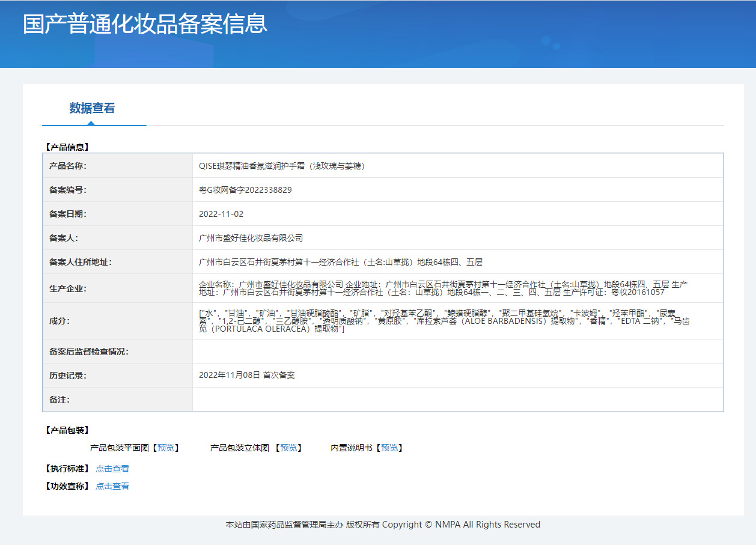Viewport: 756px width, 545px height.
Task: Switch to the 数据查看 tab
Action: (x=92, y=108)
